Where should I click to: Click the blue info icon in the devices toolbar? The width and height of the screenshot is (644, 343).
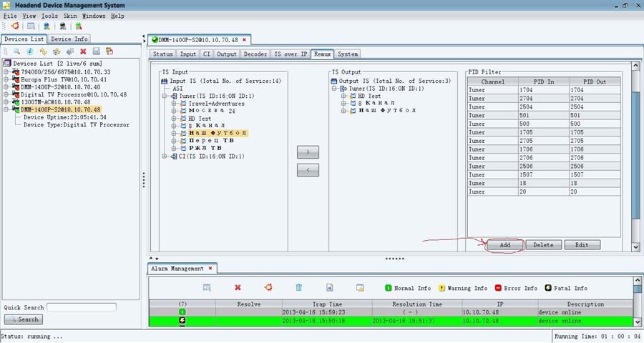[x=30, y=51]
